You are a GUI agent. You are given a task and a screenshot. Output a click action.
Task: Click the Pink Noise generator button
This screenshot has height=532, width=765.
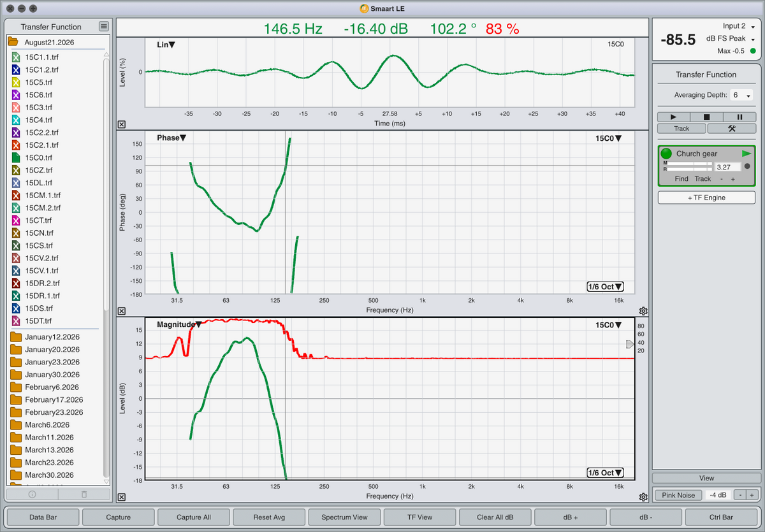(x=678, y=495)
